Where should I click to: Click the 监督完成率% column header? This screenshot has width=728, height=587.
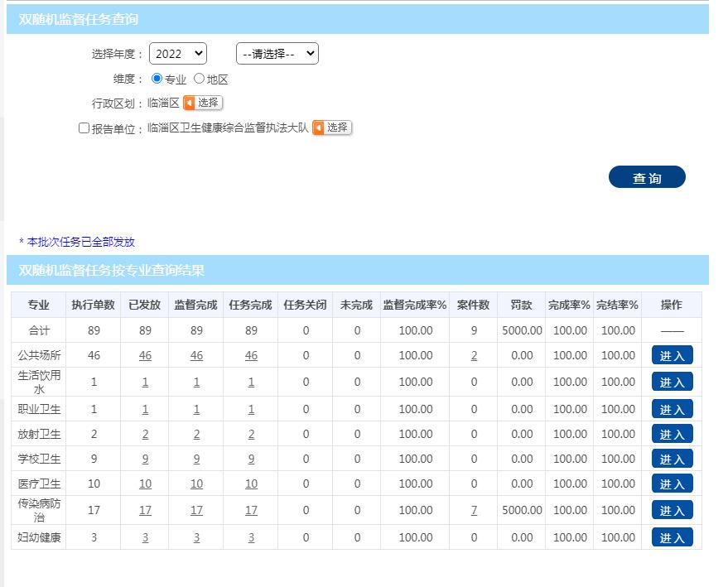click(x=414, y=305)
